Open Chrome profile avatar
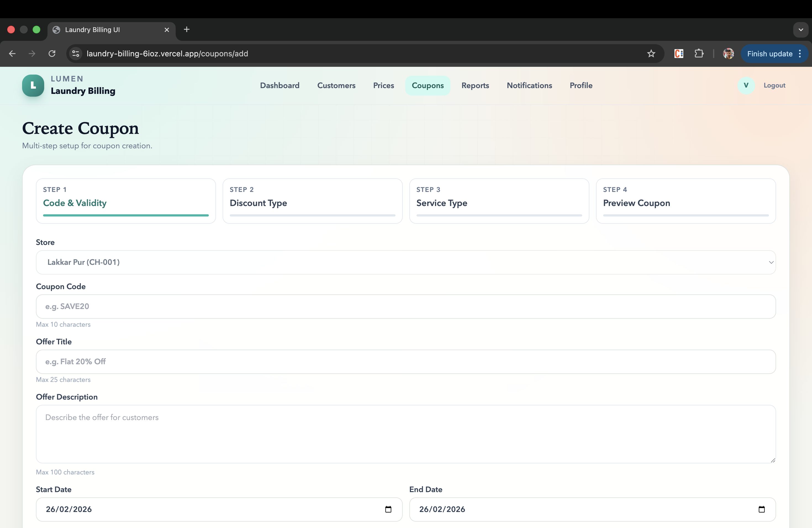The height and width of the screenshot is (528, 812). [x=728, y=54]
